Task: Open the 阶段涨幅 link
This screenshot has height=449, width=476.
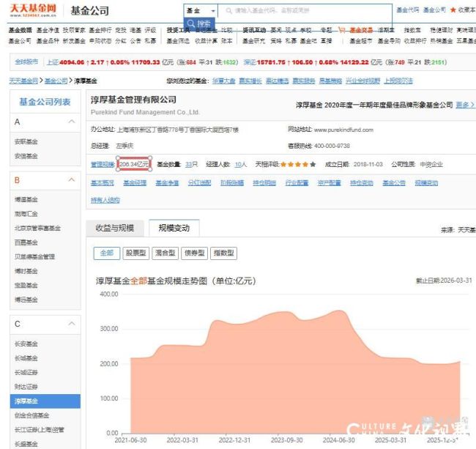Action: click(x=232, y=183)
